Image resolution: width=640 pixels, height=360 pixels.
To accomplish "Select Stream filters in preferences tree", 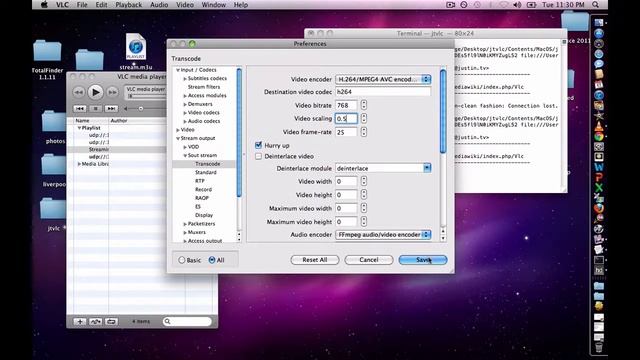I will pyautogui.click(x=204, y=87).
